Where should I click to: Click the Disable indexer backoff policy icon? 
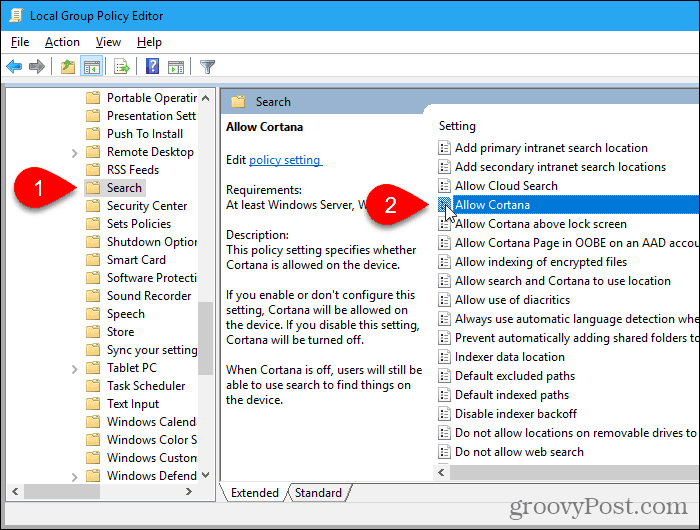click(x=444, y=414)
